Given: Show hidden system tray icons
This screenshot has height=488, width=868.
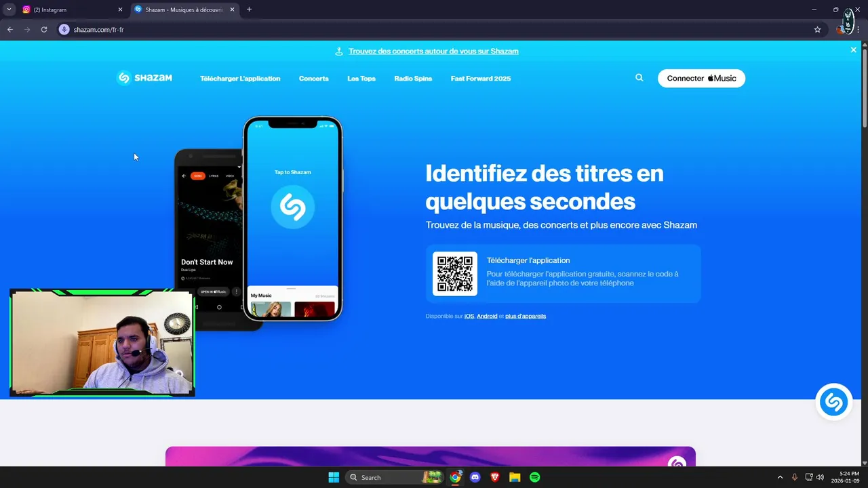Looking at the screenshot, I should click(x=780, y=477).
